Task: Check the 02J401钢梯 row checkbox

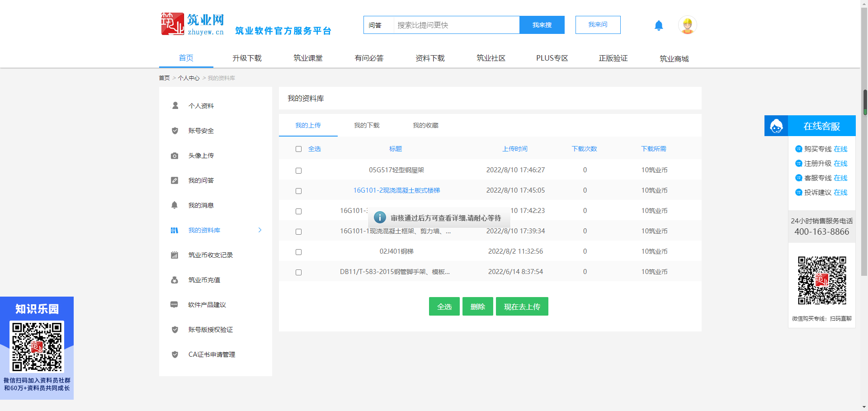Action: click(x=298, y=252)
